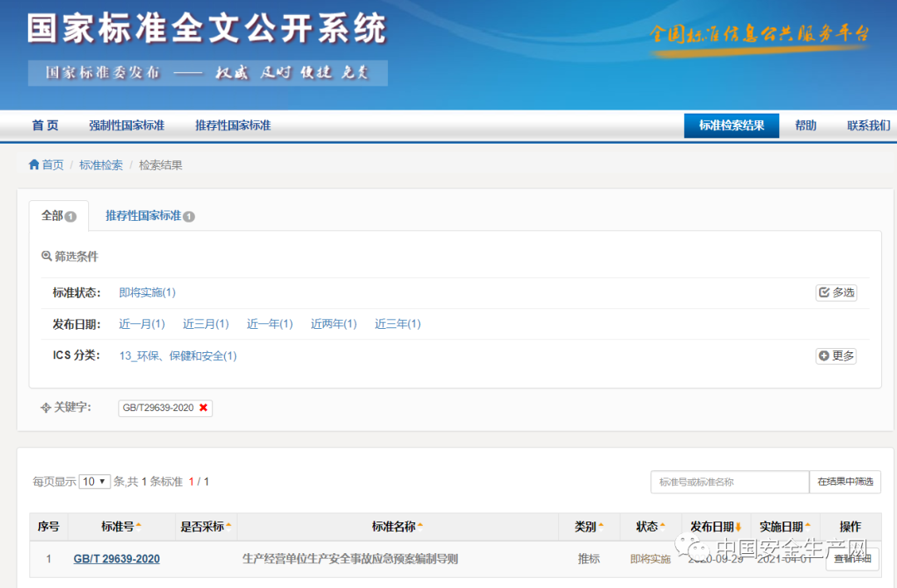Image resolution: width=897 pixels, height=588 pixels.
Task: Enable 多选 multi-select checkbox button
Action: point(836,292)
